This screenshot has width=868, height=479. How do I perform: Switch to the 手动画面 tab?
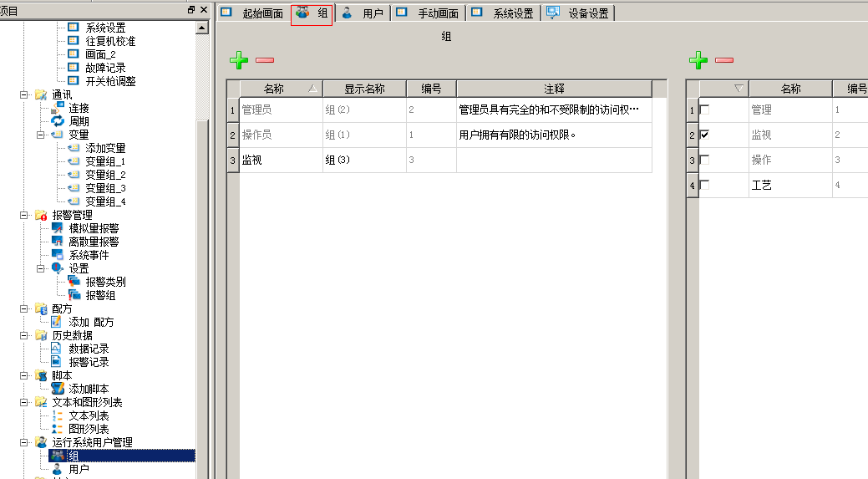(x=428, y=13)
